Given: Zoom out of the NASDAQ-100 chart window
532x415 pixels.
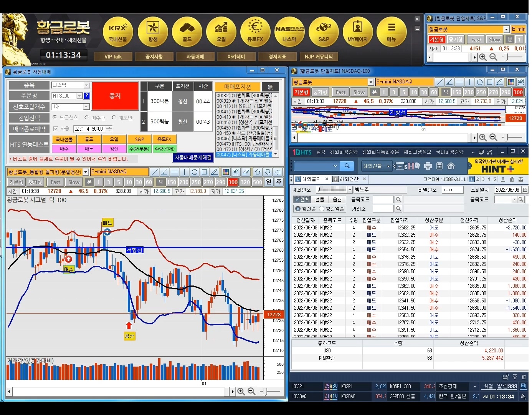Looking at the screenshot, I should (494, 137).
